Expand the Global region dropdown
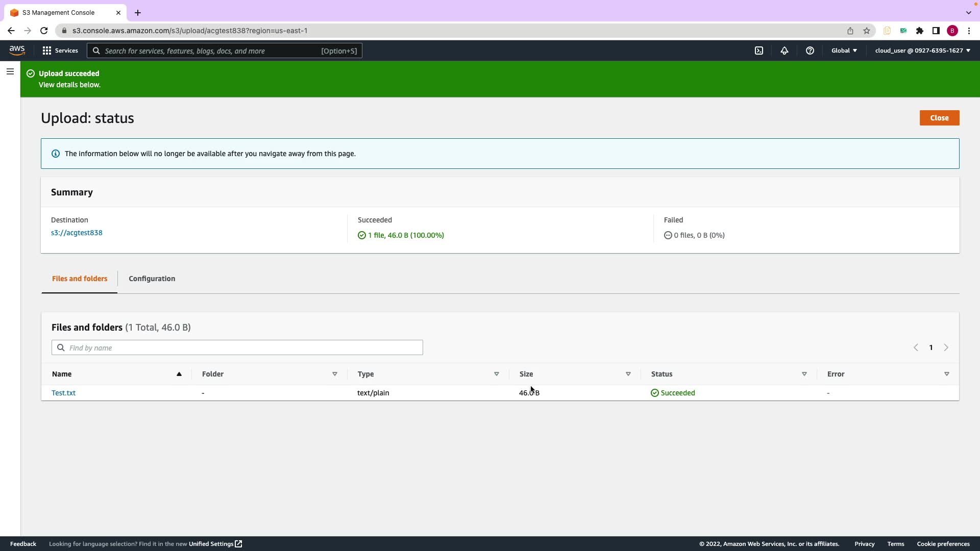980x551 pixels. (x=844, y=51)
